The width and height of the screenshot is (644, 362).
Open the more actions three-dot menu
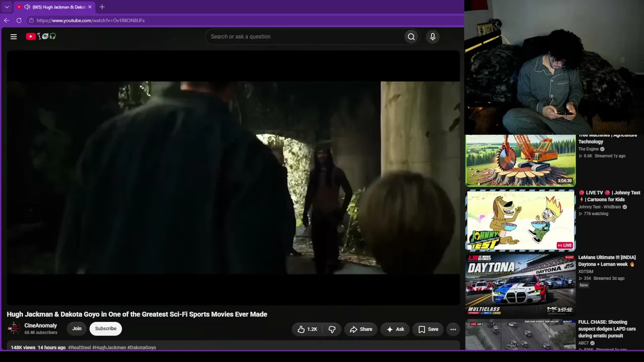(x=453, y=329)
